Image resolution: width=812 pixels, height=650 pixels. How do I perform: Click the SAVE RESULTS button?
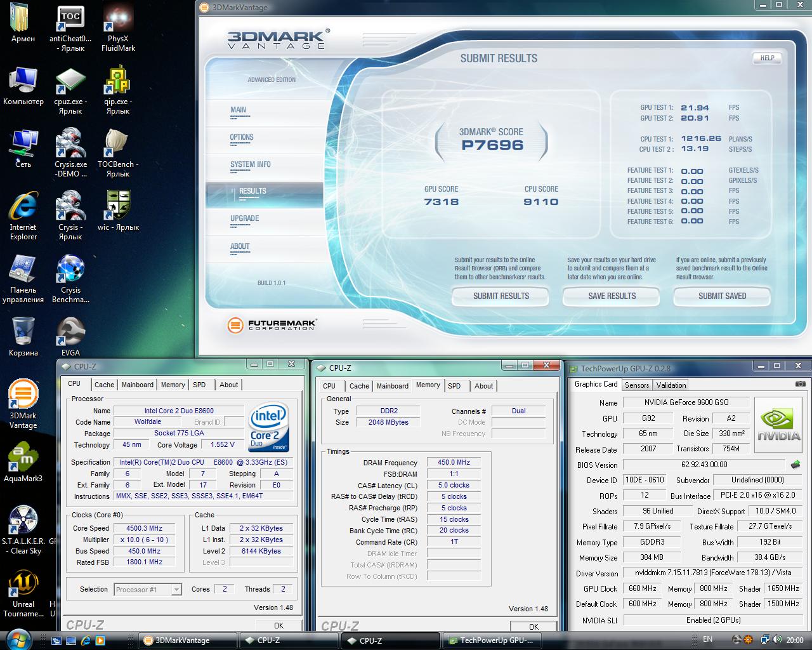coord(612,296)
